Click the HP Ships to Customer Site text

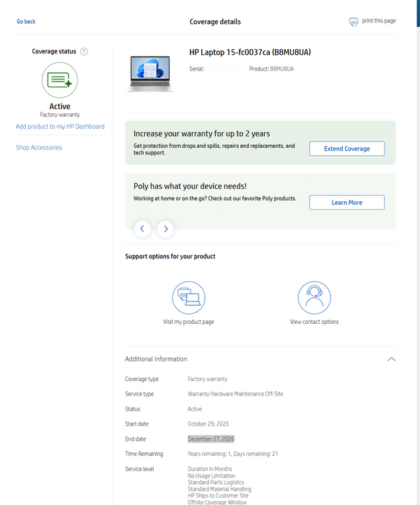(x=218, y=496)
